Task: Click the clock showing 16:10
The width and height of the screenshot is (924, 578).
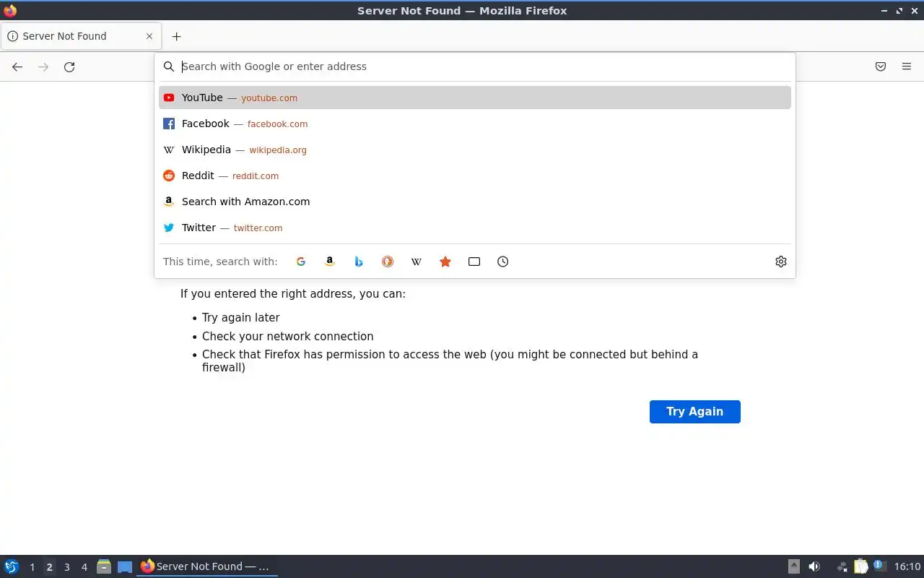Action: [907, 566]
